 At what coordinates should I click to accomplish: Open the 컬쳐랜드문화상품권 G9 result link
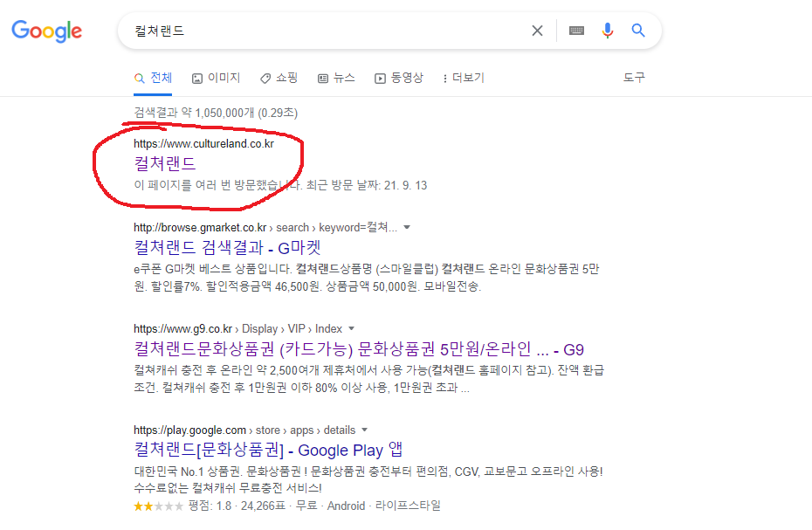click(358, 349)
